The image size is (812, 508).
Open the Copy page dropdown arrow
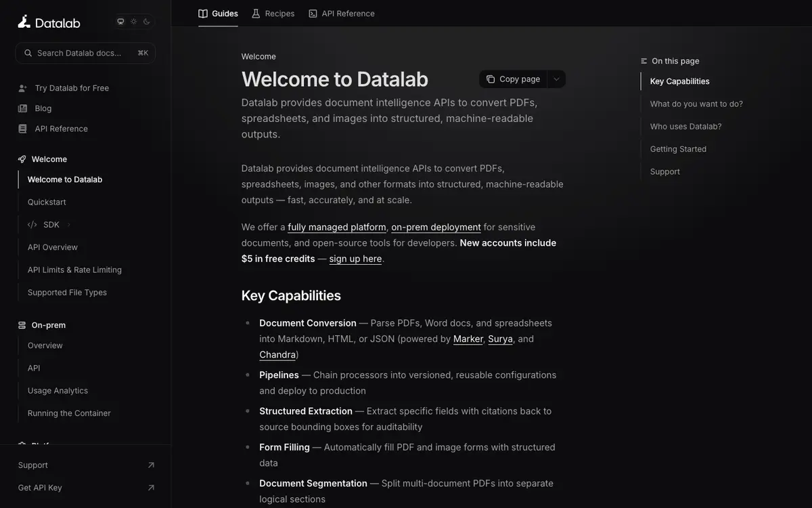coord(556,79)
